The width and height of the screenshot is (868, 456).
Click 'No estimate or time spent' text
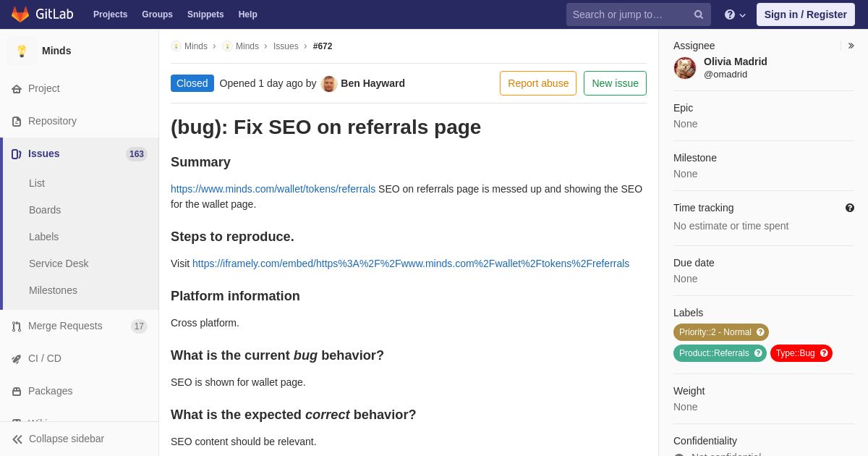[731, 226]
